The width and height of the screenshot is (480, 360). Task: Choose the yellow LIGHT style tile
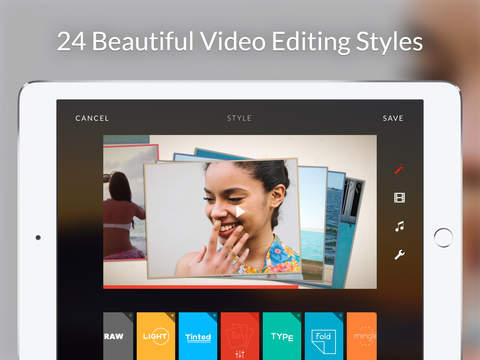pos(156,336)
